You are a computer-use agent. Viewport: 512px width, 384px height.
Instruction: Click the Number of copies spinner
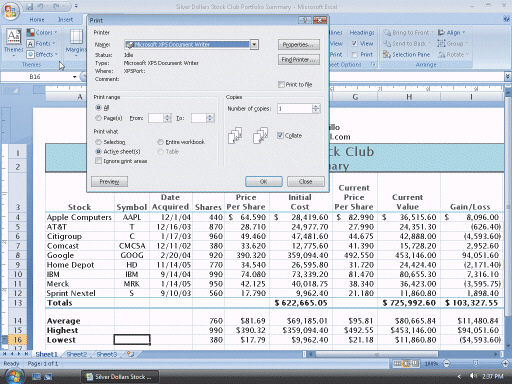click(316, 108)
